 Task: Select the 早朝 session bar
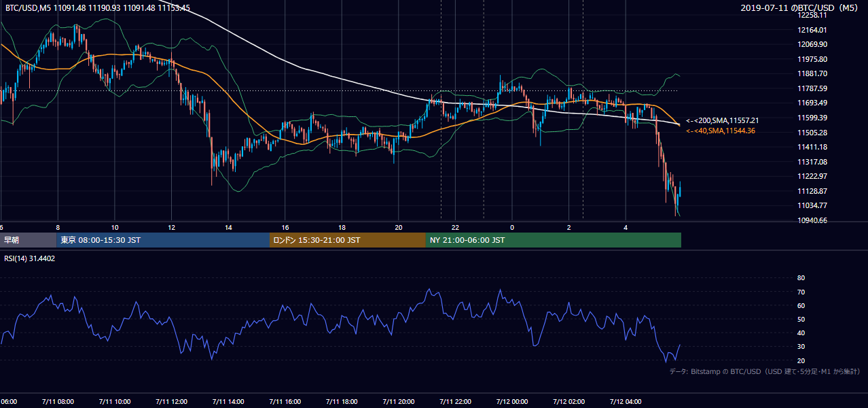click(28, 240)
